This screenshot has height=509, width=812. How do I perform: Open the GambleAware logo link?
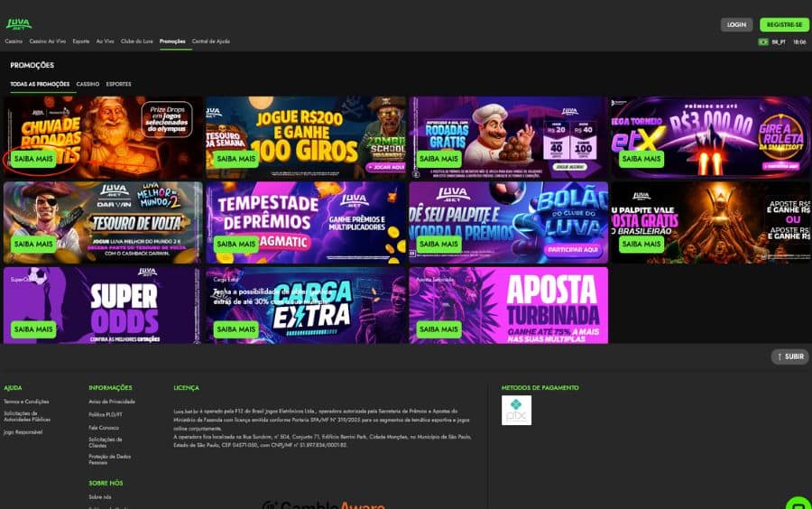click(325, 504)
